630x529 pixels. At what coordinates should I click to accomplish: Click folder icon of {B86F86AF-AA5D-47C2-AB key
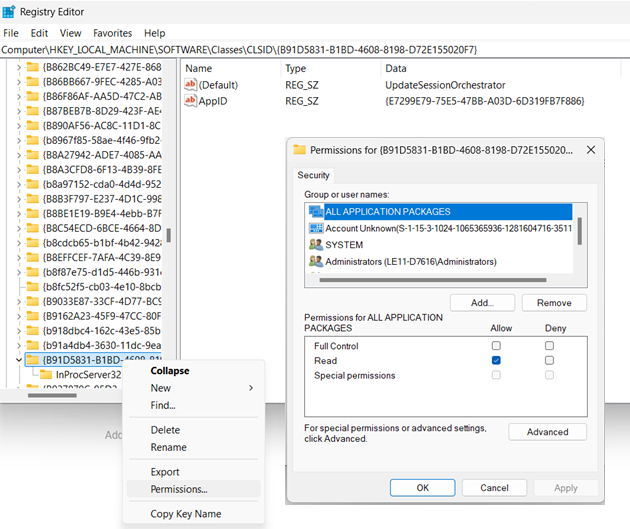33,96
